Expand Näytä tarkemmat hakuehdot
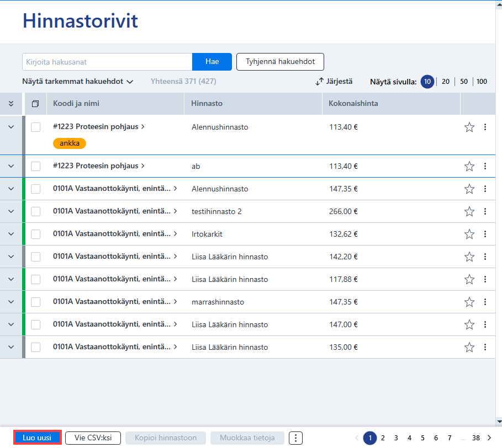 click(77, 82)
